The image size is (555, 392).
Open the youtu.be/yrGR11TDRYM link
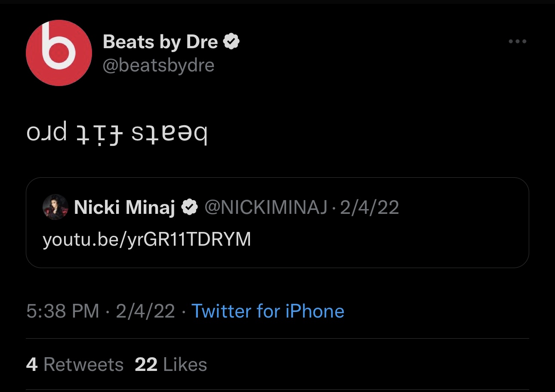coord(147,240)
